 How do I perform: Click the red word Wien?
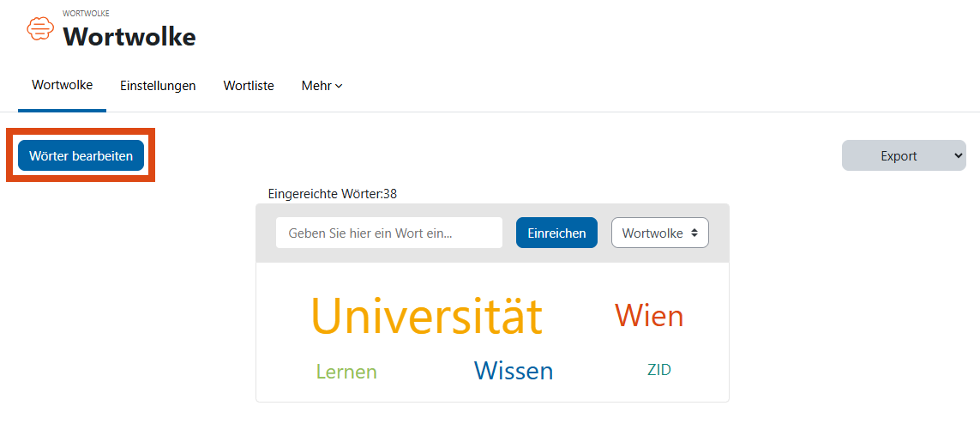click(x=649, y=316)
